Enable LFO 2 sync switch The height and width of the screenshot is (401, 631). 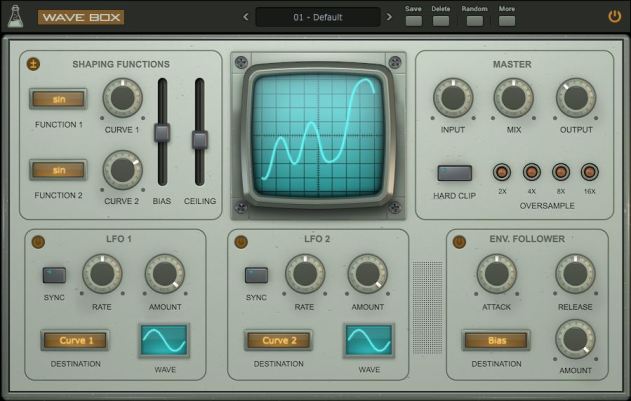tap(256, 275)
